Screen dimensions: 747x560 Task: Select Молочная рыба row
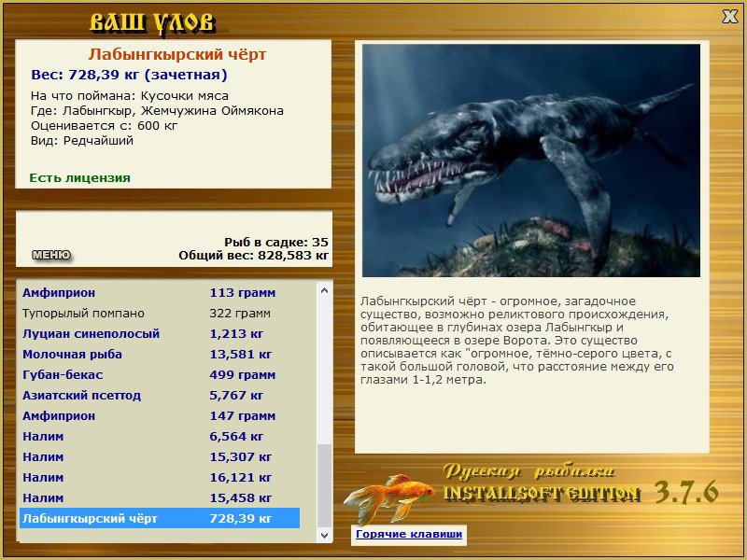pyautogui.click(x=160, y=355)
